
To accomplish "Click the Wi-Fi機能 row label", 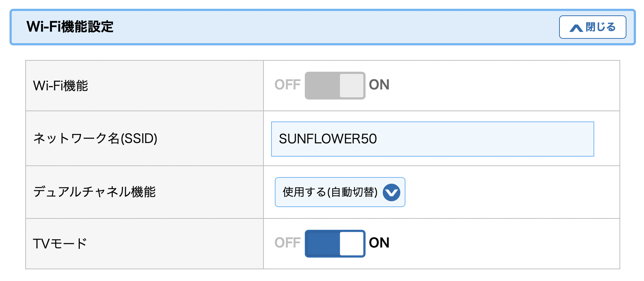I will point(60,86).
